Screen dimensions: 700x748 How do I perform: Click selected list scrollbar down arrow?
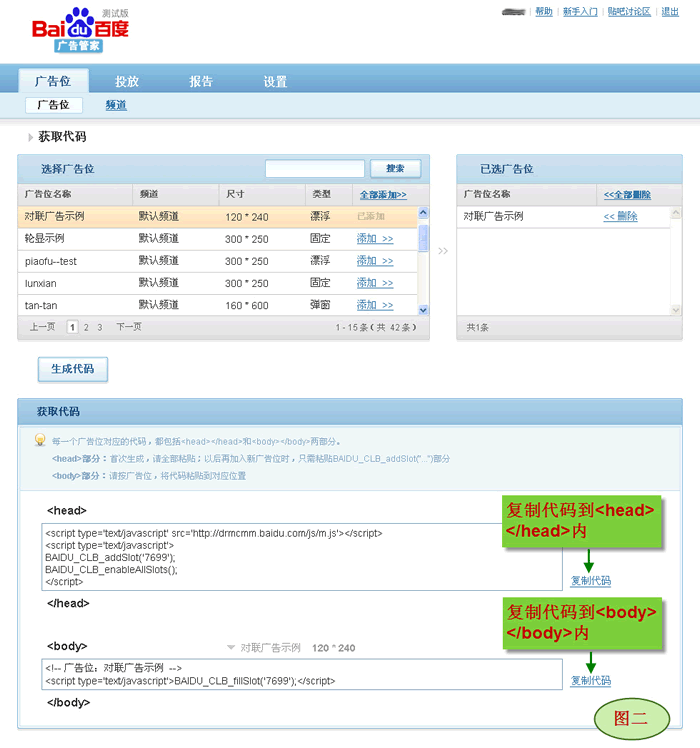[676, 310]
